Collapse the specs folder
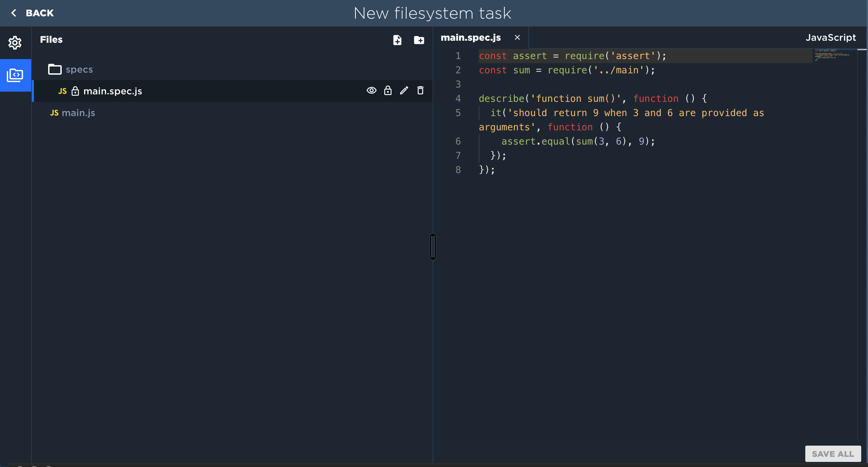This screenshot has height=467, width=868. pos(79,69)
